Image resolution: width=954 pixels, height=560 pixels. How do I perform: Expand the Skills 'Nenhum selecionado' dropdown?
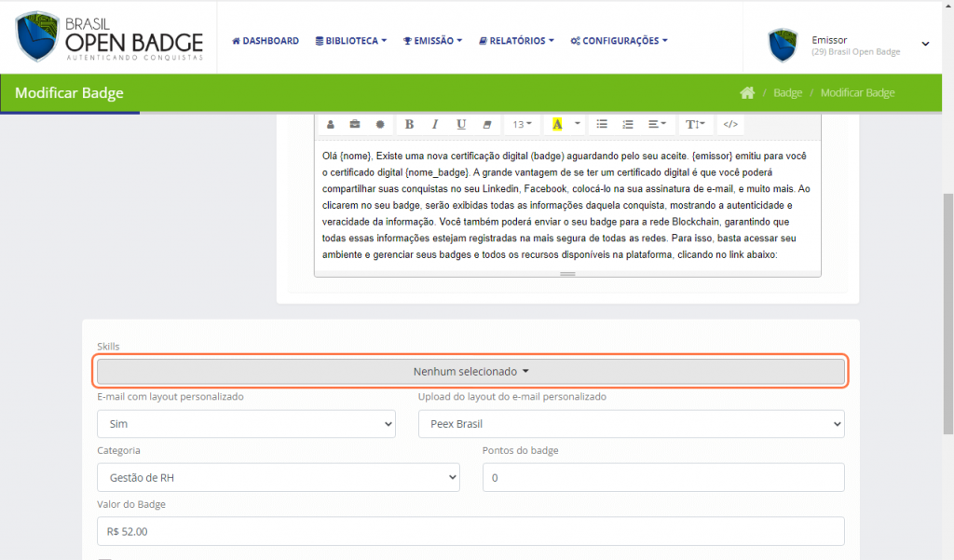pyautogui.click(x=470, y=371)
